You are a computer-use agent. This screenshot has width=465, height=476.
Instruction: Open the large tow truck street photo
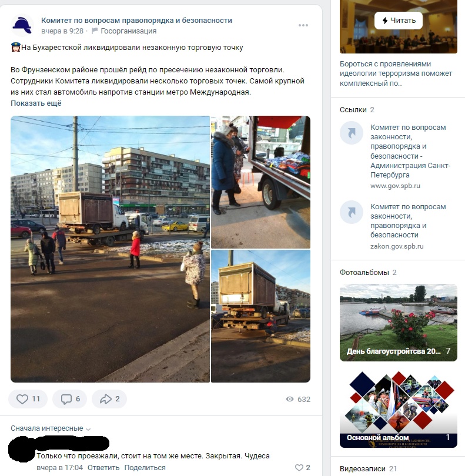click(111, 249)
